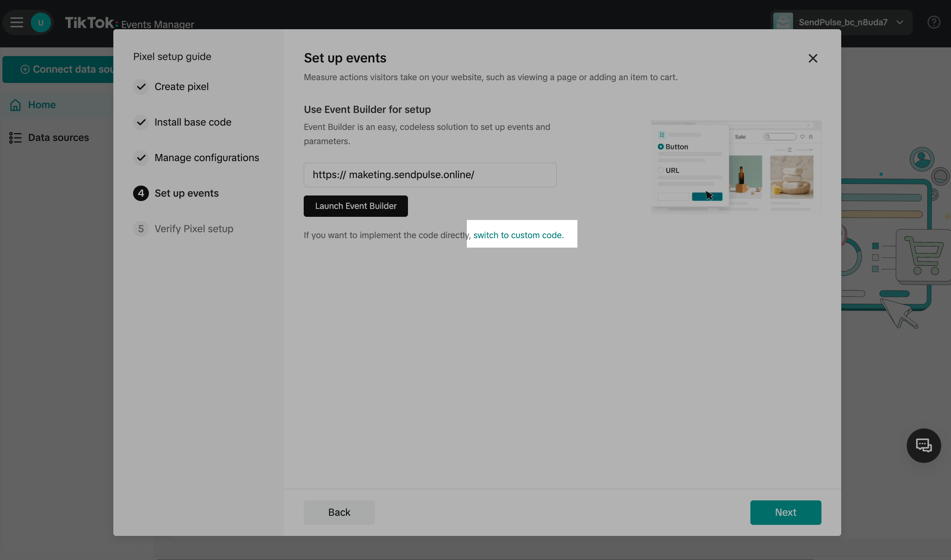
Task: Click the Next button
Action: pyautogui.click(x=785, y=513)
